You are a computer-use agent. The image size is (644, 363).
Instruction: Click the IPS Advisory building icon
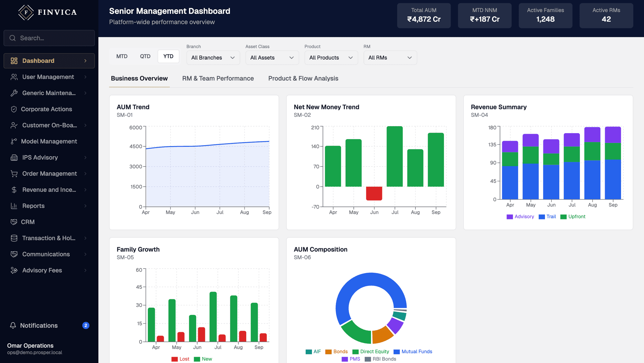[x=14, y=157]
